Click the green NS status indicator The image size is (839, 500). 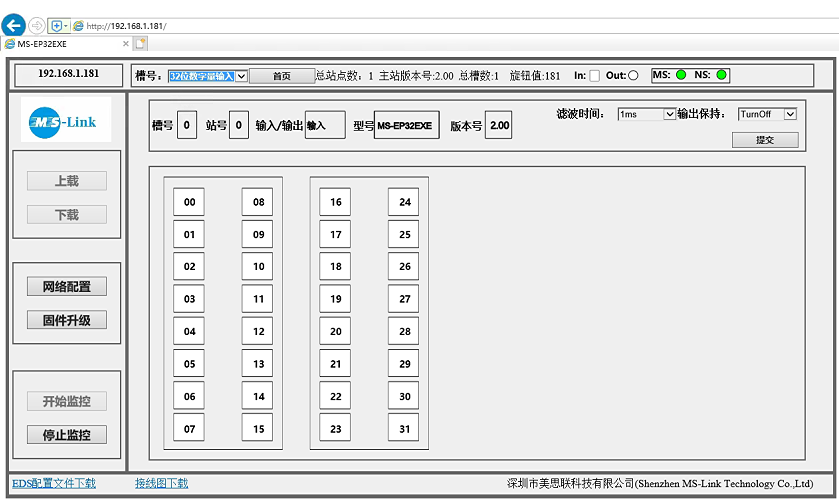coord(721,75)
